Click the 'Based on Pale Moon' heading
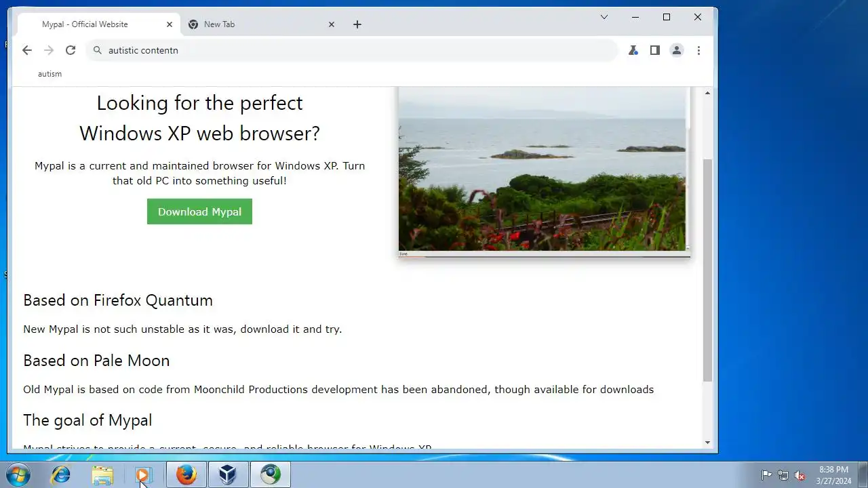The height and width of the screenshot is (488, 868). (96, 361)
